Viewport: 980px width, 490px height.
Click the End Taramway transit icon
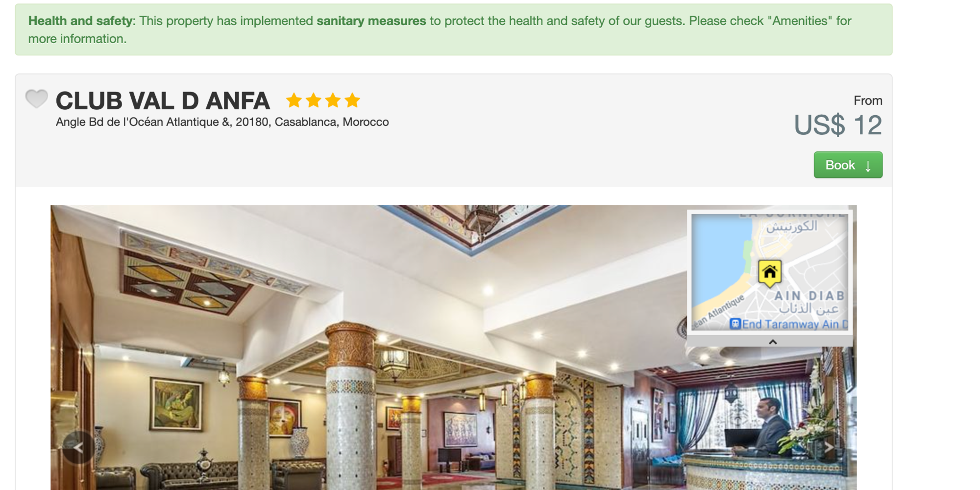pyautogui.click(x=735, y=324)
